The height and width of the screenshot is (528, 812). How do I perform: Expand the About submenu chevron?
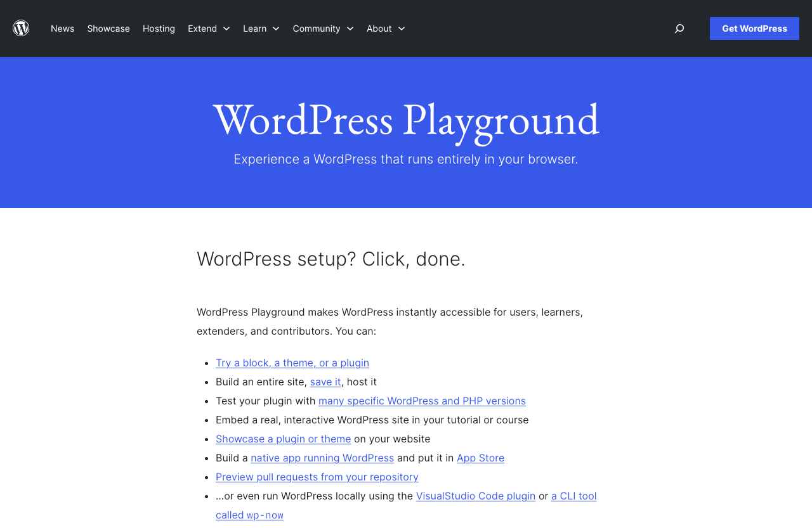point(402,29)
